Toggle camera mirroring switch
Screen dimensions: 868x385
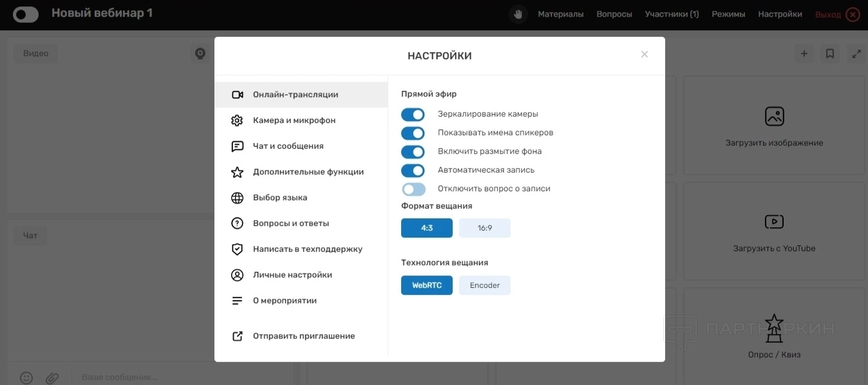pyautogui.click(x=413, y=115)
